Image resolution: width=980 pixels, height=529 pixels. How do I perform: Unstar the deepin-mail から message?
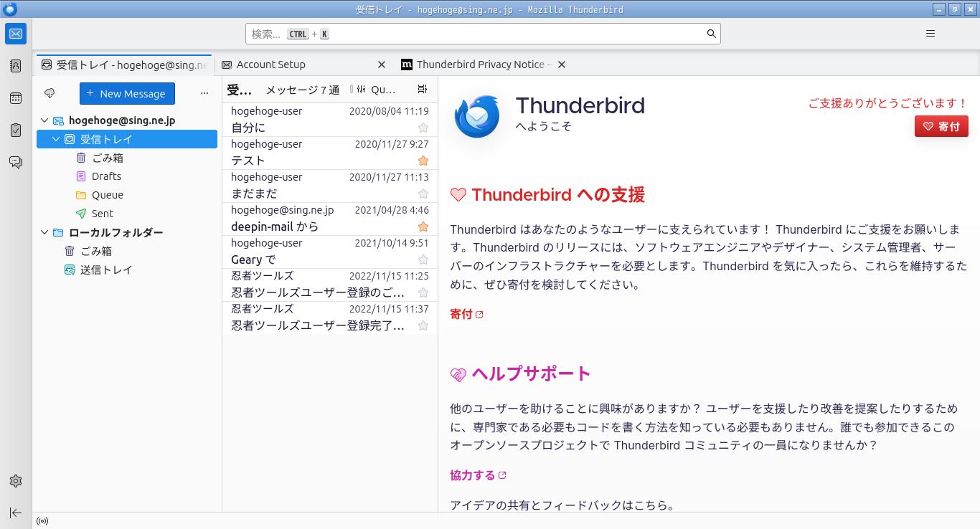pos(423,227)
